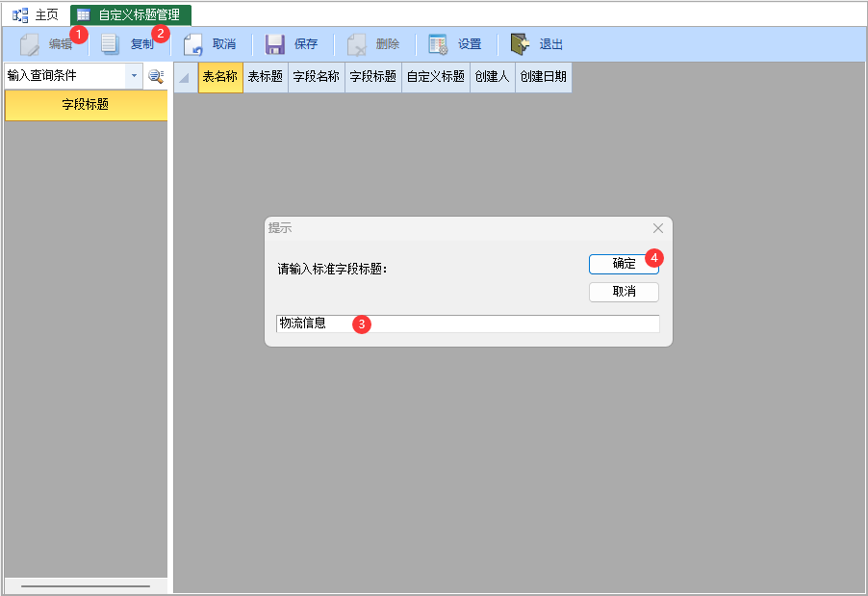
Task: Click the 字段名称 column header
Action: 316,77
